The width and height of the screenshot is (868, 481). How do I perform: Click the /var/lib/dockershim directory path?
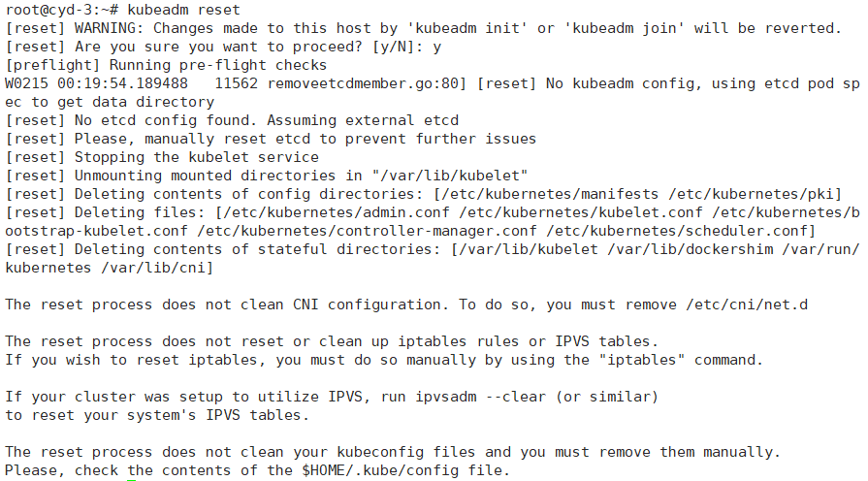coord(690,249)
